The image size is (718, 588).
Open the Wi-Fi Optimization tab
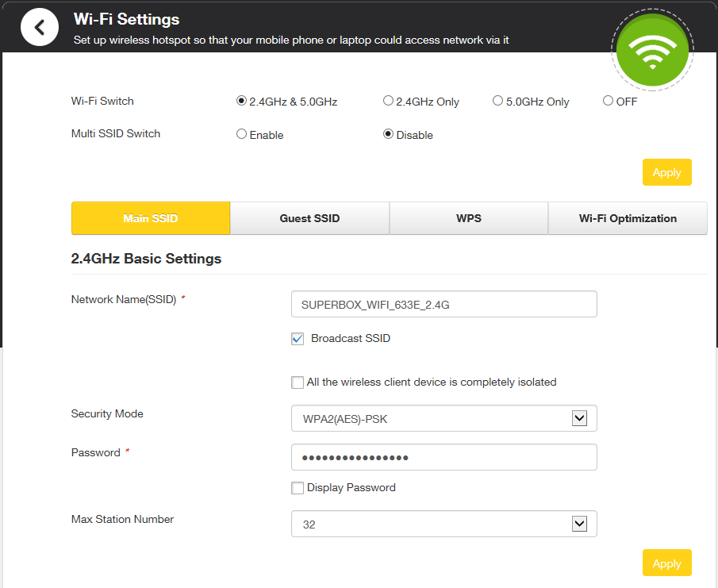click(x=628, y=218)
